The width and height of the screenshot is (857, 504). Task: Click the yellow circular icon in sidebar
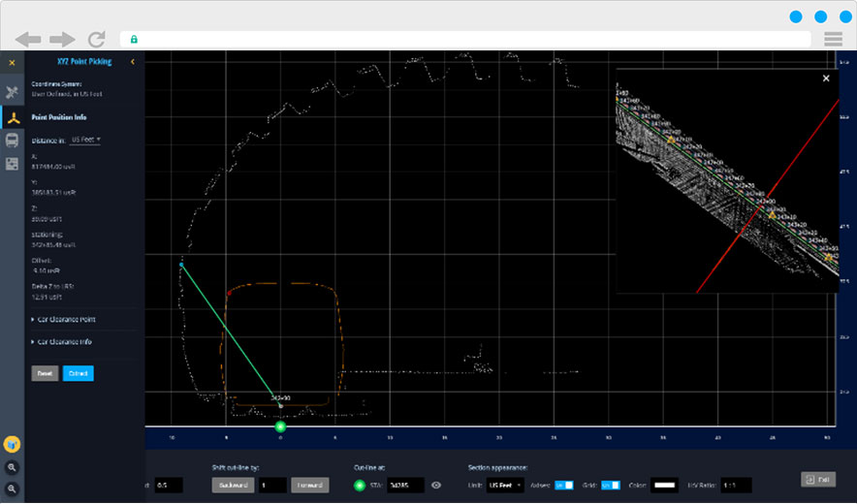pos(12,445)
